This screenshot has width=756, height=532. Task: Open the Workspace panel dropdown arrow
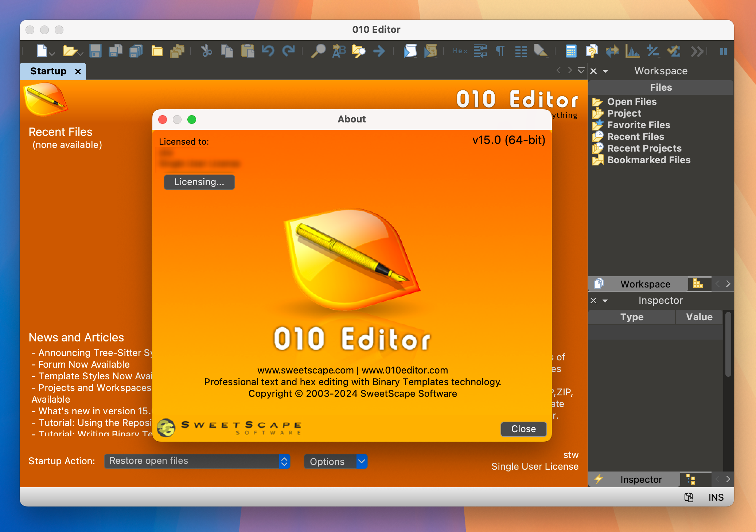tap(605, 71)
